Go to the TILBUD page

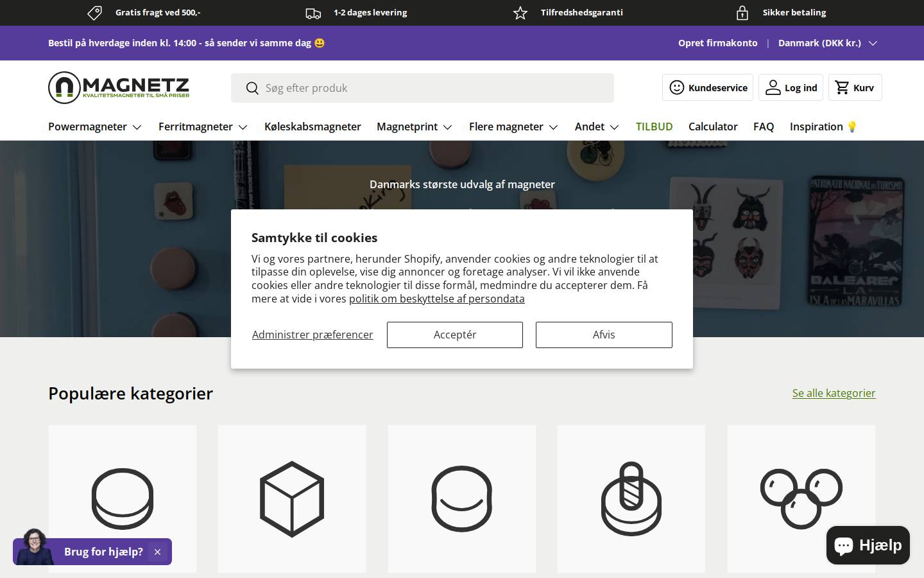654,127
